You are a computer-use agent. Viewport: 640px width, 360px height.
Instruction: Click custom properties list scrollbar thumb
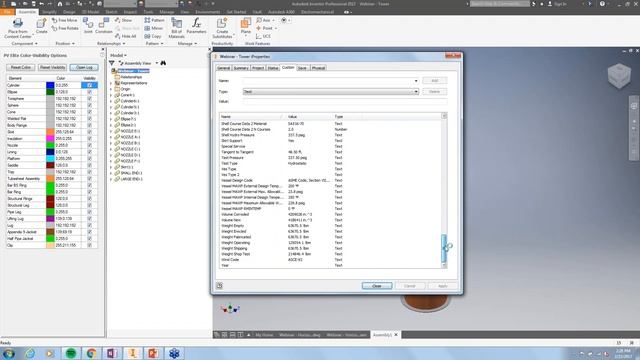pos(444,248)
